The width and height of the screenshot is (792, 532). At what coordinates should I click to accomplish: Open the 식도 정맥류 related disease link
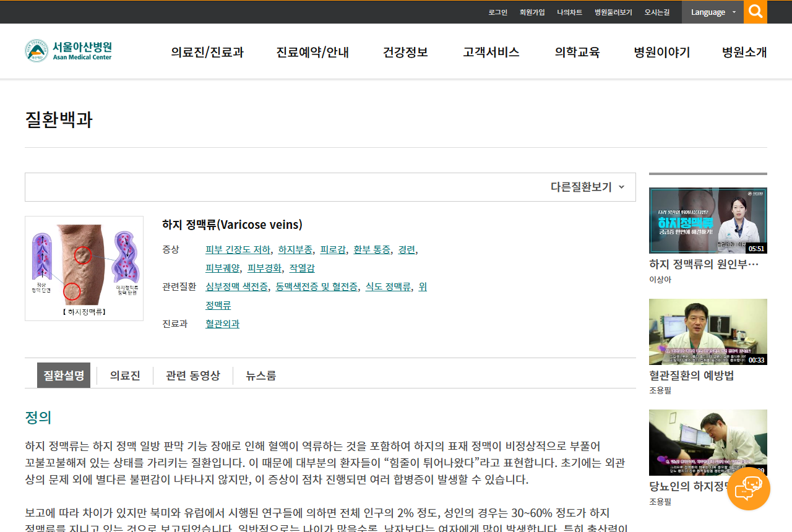(x=388, y=287)
